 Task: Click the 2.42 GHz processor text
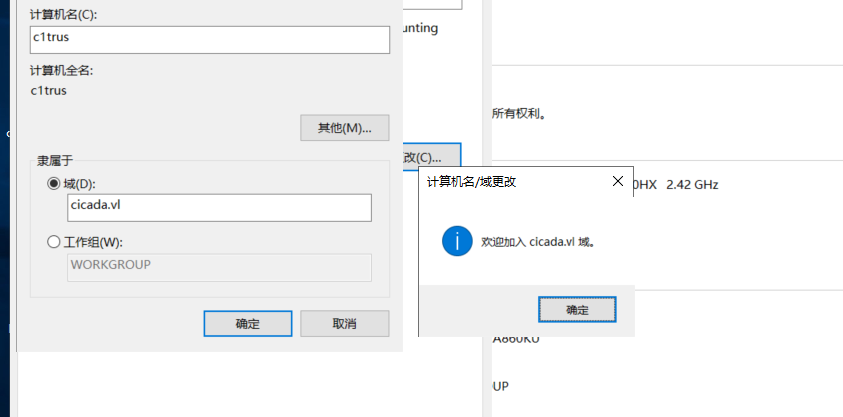(692, 185)
